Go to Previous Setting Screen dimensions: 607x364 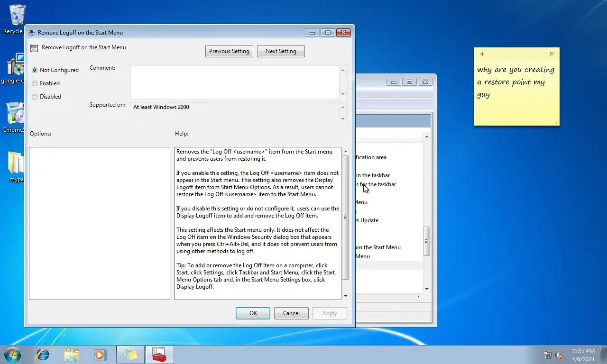(x=229, y=51)
